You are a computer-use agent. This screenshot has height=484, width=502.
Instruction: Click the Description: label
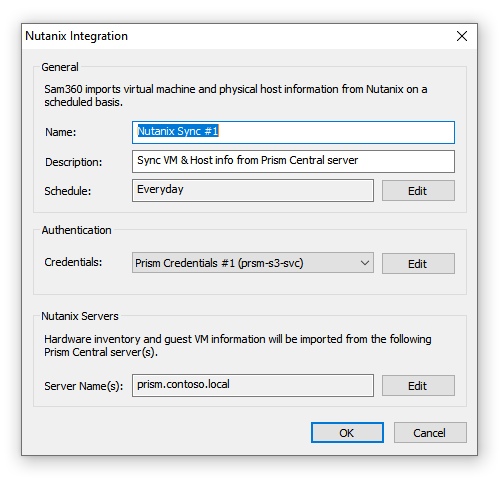74,162
